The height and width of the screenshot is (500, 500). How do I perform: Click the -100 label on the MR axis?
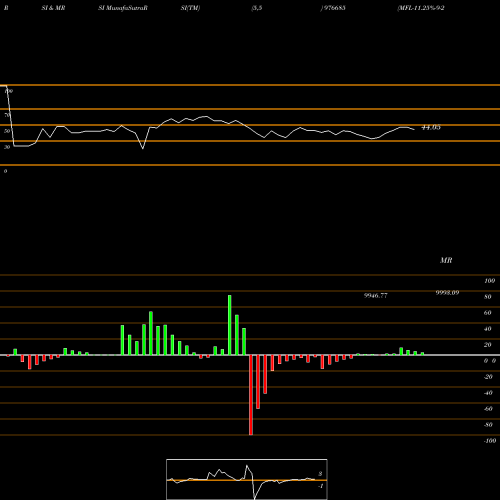(490, 441)
